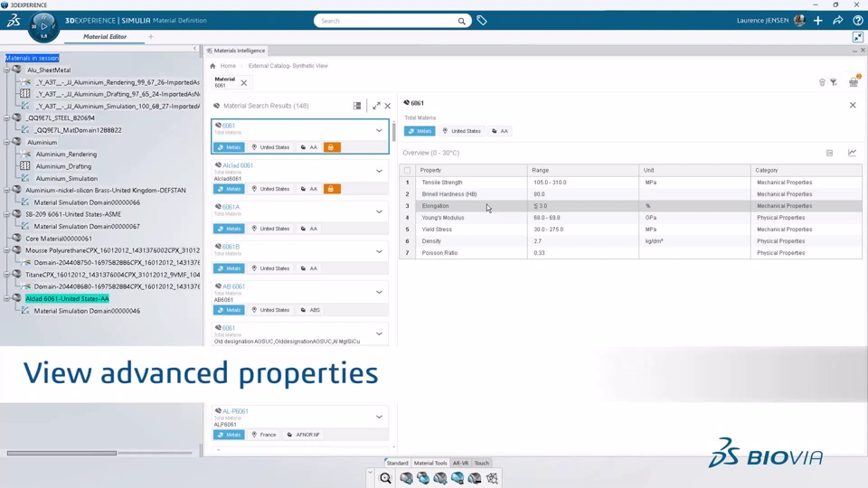Open the Alclad 6061 result link
Viewport: 868px width, 488px height.
pos(238,165)
